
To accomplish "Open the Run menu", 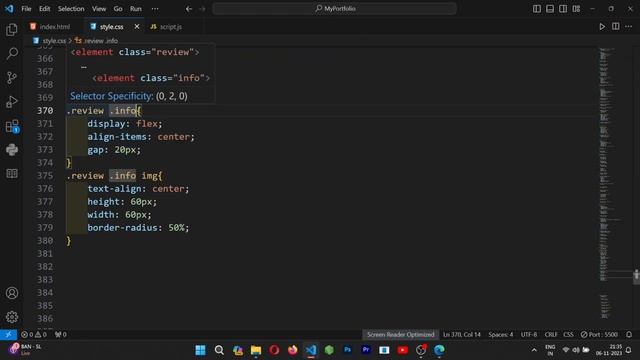I will pyautogui.click(x=136, y=9).
